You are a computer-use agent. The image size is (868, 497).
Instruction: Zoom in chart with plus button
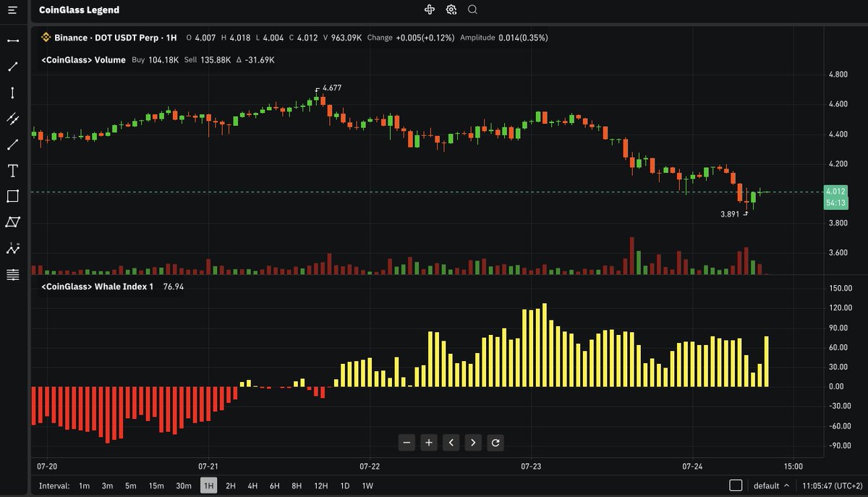[429, 443]
